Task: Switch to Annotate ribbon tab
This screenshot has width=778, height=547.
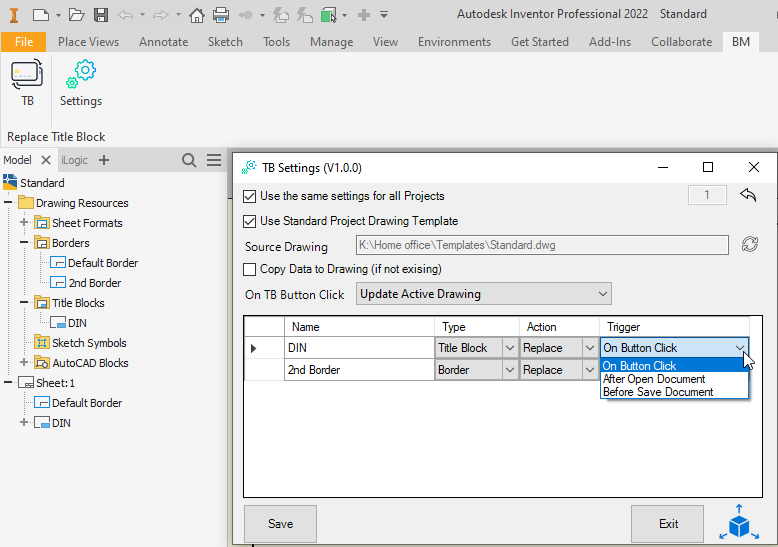Action: (163, 42)
